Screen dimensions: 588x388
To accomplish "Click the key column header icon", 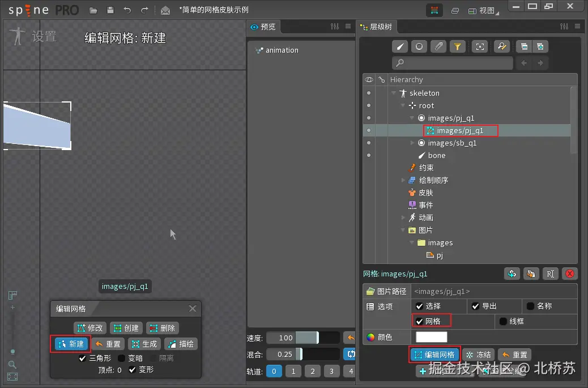I will point(382,79).
